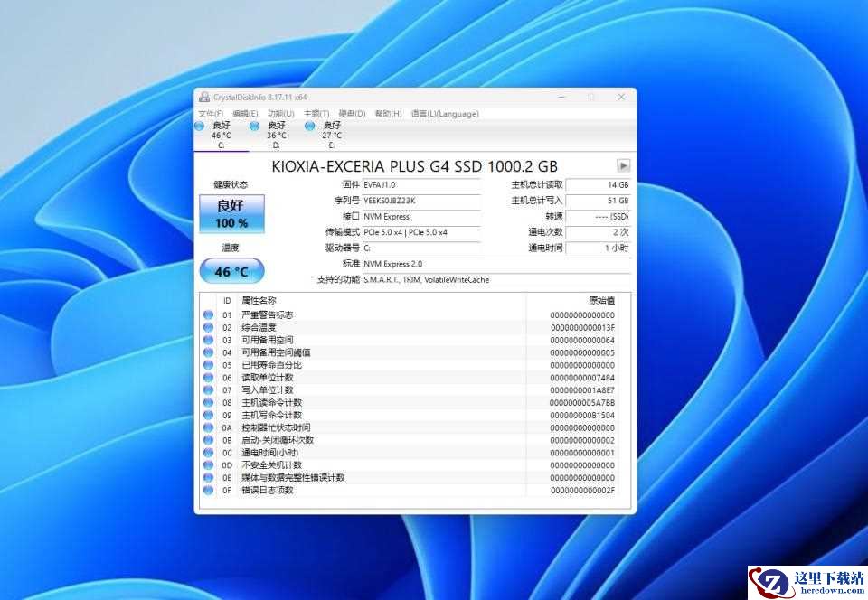The image size is (868, 600).
Task: Minimize the CrystalDiskInfo window
Action: pyautogui.click(x=561, y=97)
